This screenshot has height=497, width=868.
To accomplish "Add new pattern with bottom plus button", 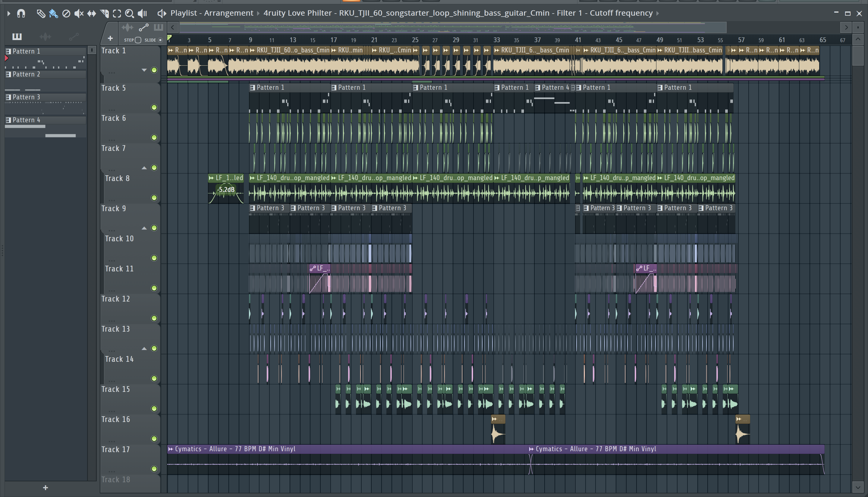I will pos(46,487).
